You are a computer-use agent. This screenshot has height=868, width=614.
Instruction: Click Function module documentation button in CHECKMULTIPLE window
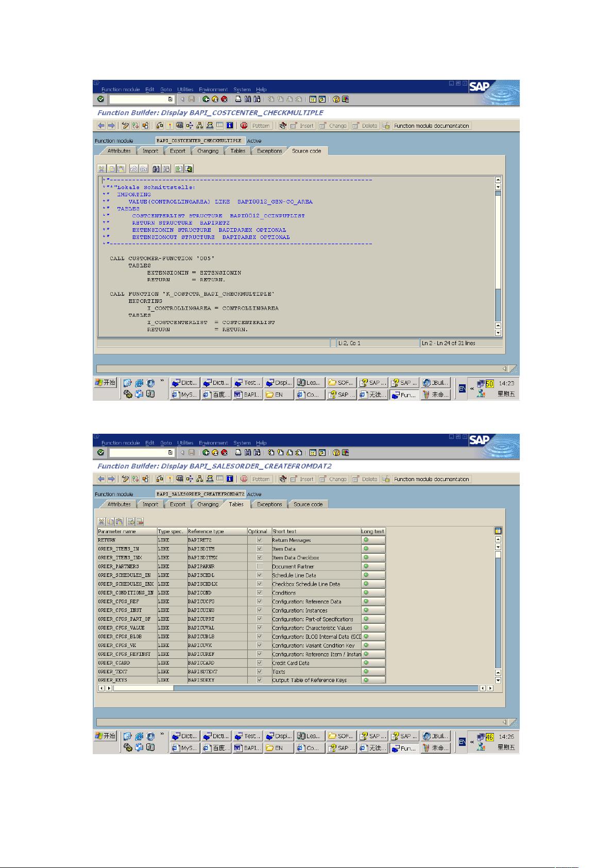432,126
